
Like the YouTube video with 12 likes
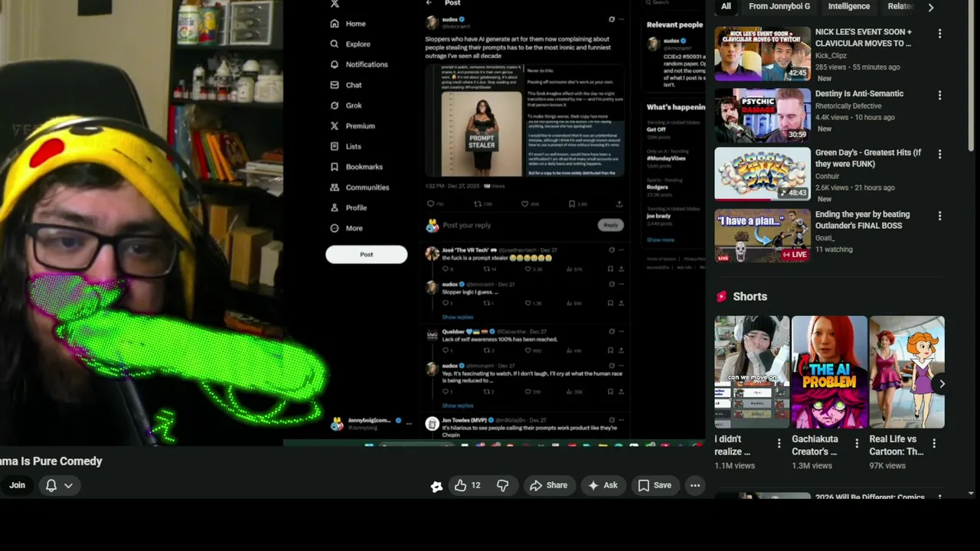[x=468, y=485]
